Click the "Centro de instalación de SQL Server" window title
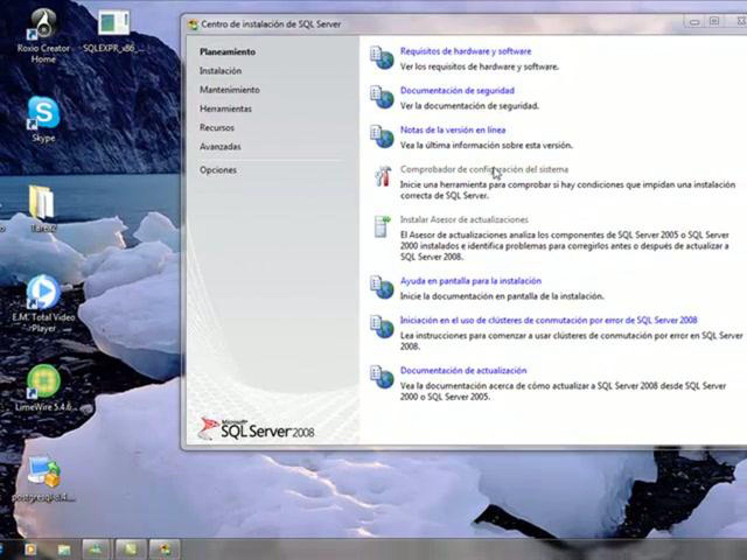This screenshot has width=747, height=560. (x=271, y=24)
